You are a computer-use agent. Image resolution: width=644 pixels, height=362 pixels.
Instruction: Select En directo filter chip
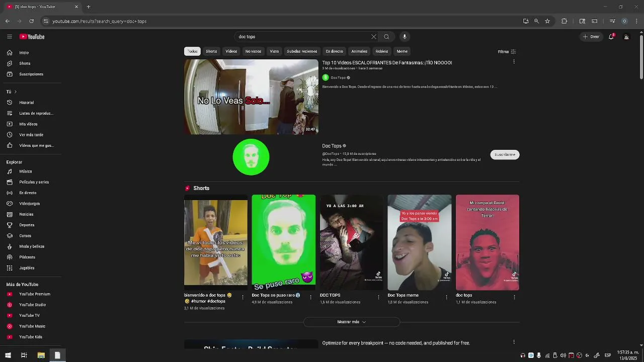(x=334, y=51)
